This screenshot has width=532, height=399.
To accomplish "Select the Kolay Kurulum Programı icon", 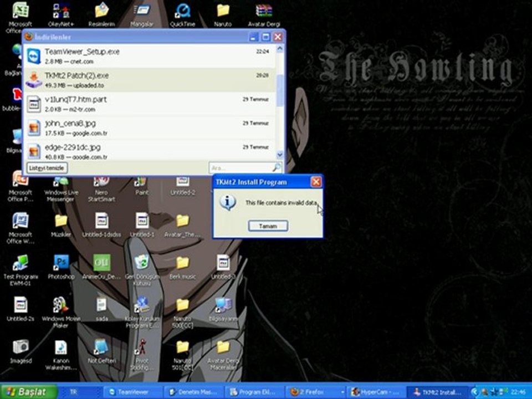I will click(x=142, y=312).
